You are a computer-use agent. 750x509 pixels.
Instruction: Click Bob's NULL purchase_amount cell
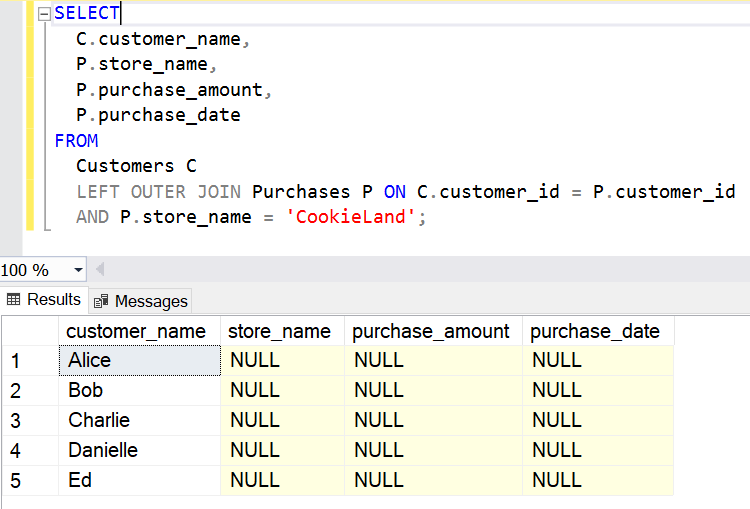432,390
